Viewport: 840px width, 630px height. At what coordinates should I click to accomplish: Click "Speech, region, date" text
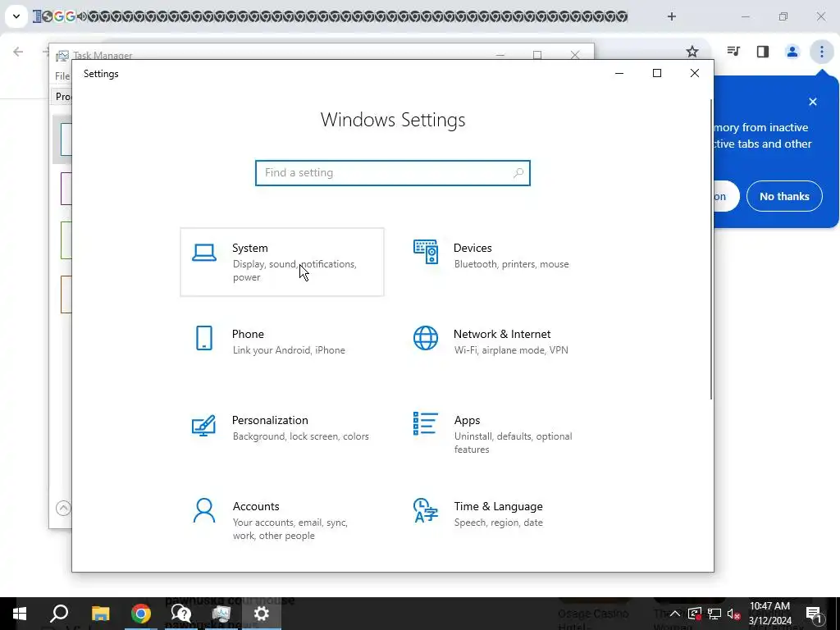click(x=498, y=523)
